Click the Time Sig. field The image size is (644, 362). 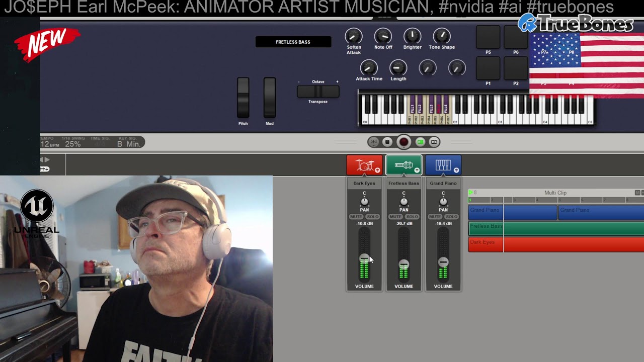(100, 144)
